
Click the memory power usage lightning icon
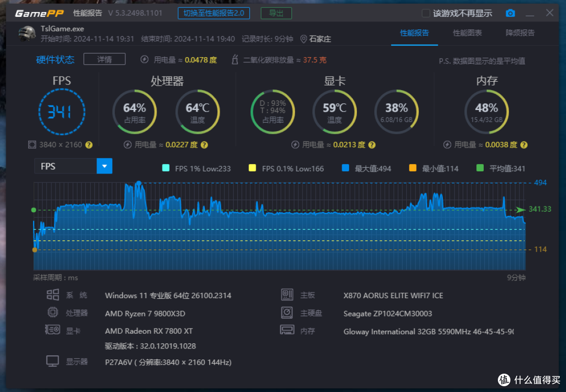coord(447,145)
